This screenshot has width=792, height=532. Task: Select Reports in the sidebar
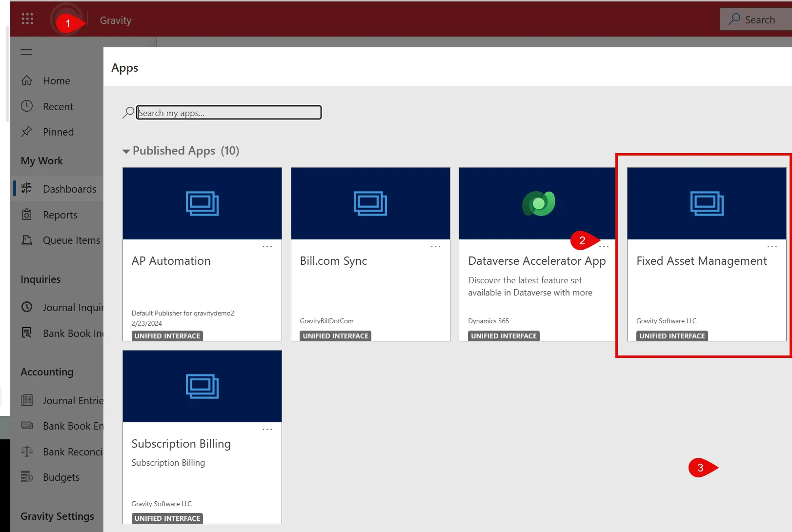60,215
